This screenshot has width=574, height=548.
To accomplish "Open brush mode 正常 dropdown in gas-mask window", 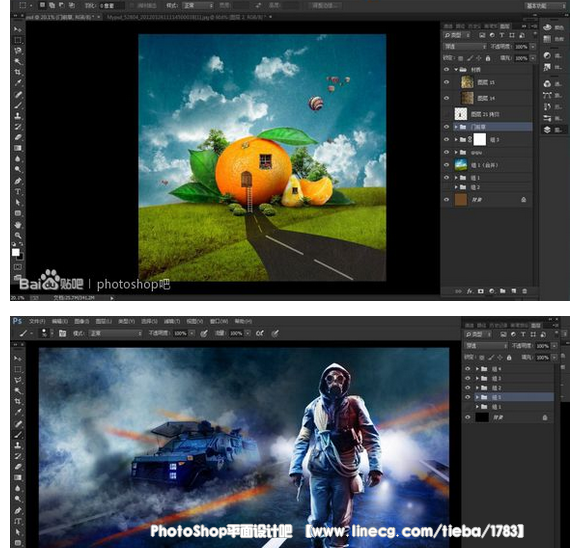I will coord(115,333).
